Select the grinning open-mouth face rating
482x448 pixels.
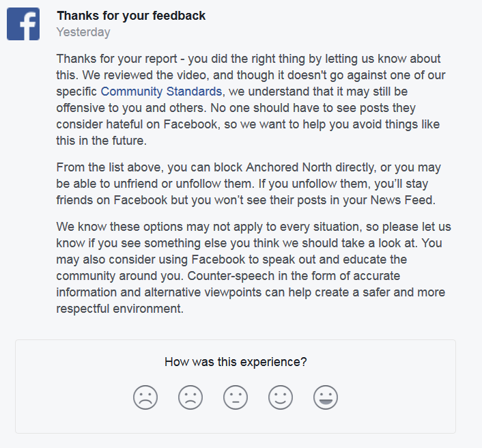pyautogui.click(x=326, y=397)
